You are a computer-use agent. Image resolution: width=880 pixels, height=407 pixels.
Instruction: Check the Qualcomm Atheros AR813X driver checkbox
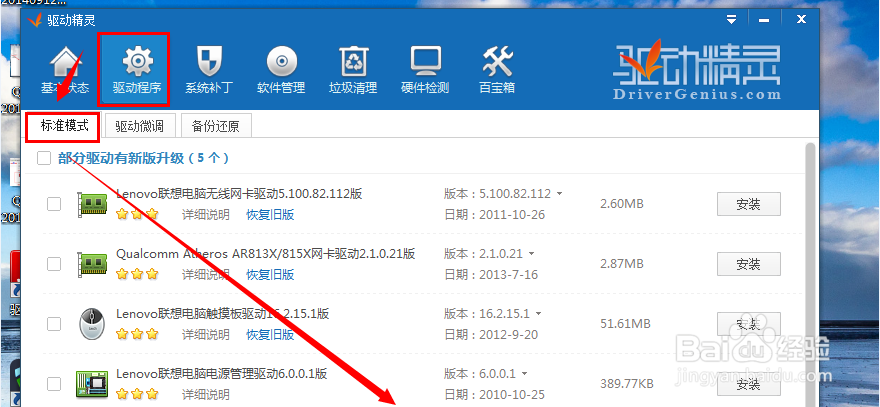[54, 264]
